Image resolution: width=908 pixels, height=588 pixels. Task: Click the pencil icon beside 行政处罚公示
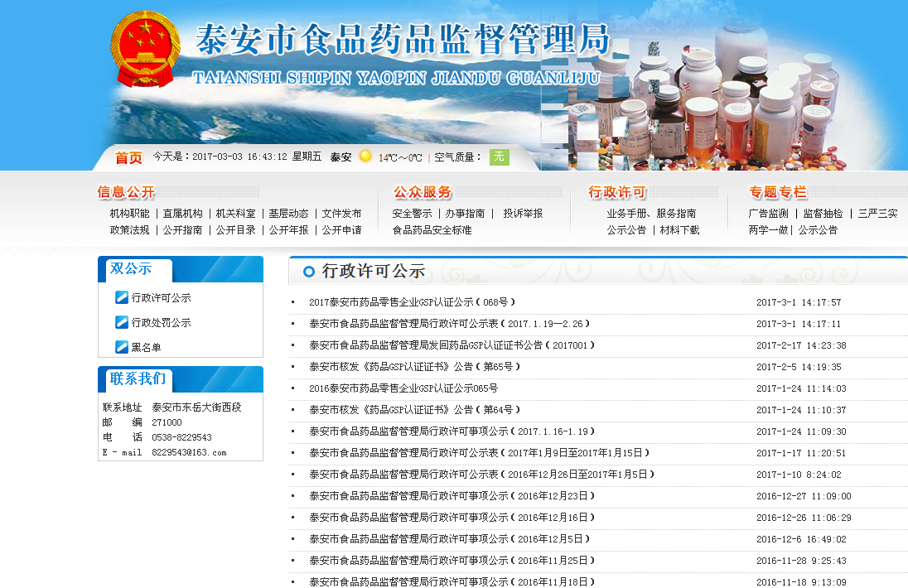pos(121,323)
